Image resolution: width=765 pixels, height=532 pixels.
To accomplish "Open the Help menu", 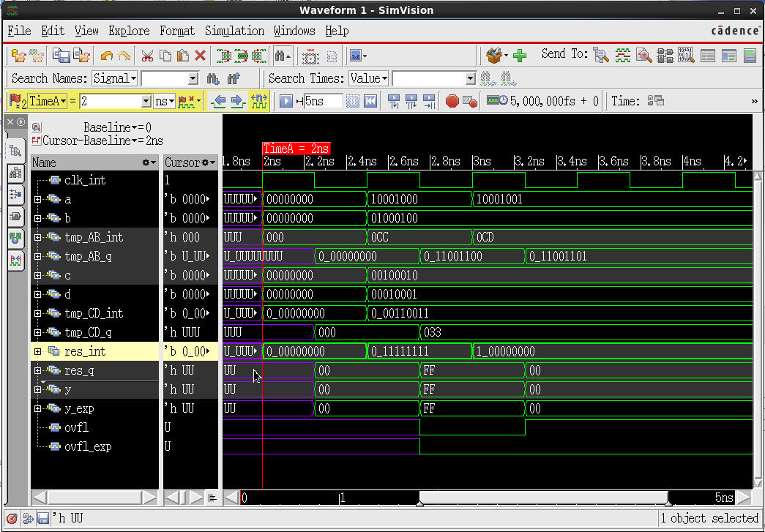I will pyautogui.click(x=337, y=31).
